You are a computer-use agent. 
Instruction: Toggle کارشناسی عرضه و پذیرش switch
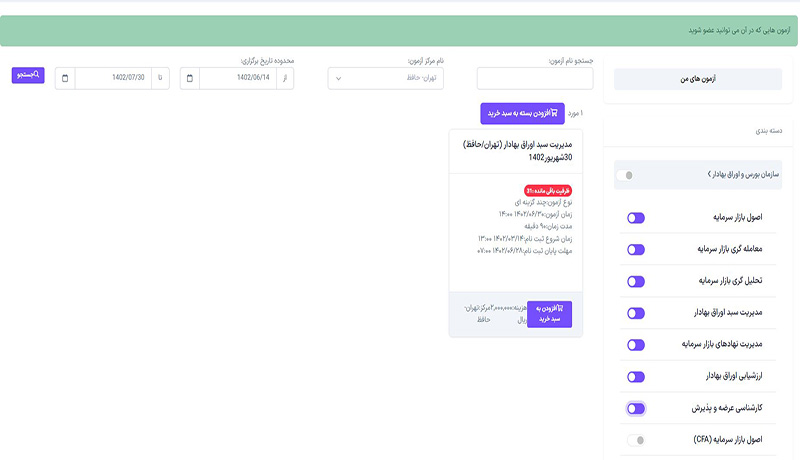pos(636,408)
